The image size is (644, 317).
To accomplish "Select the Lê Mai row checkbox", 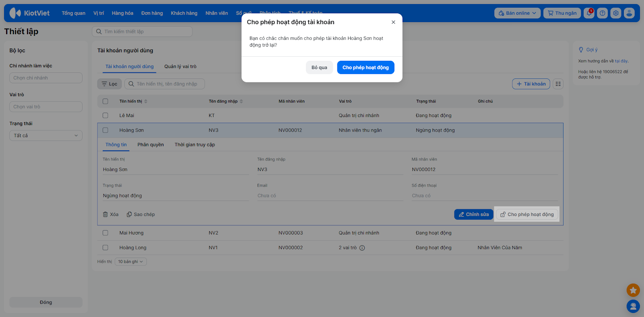I will coord(105,115).
